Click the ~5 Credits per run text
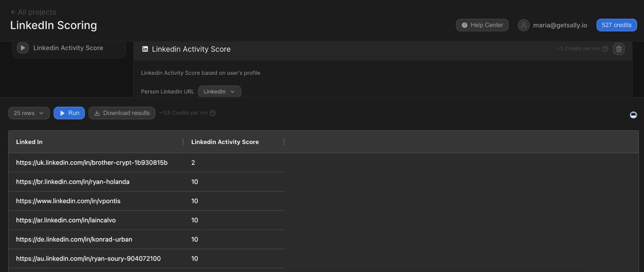Image resolution: width=644 pixels, height=272 pixels. pyautogui.click(x=579, y=49)
